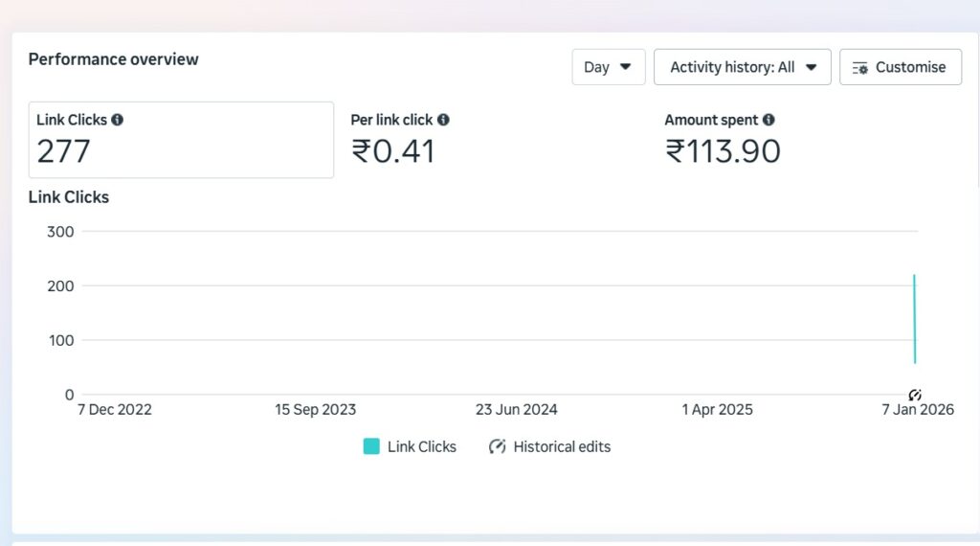Click the caret arrow in Day selector
Viewport: 980px width, 546px height.
pos(626,67)
